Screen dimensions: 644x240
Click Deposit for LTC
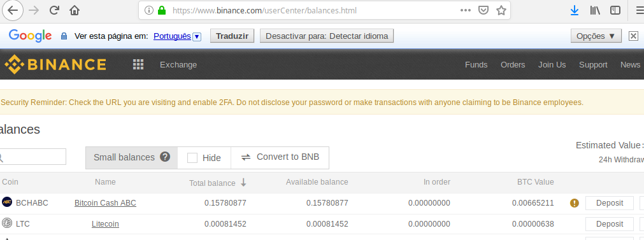coord(610,224)
